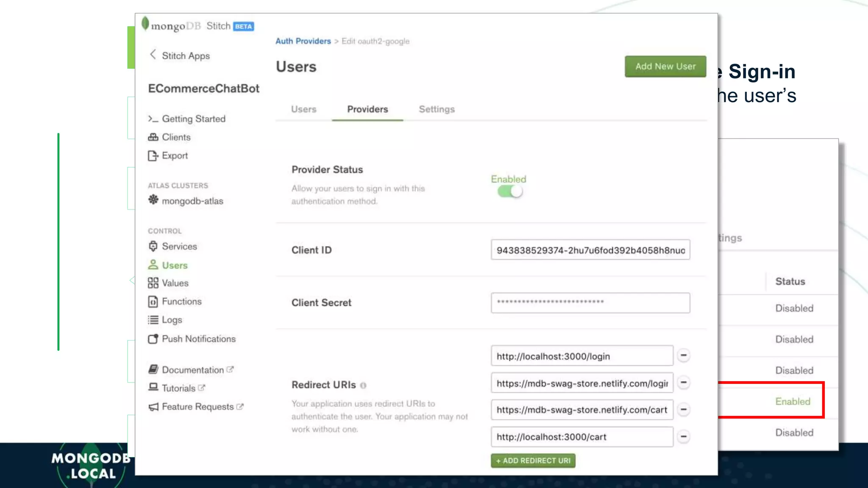Switch to the Users tab

[303, 109]
